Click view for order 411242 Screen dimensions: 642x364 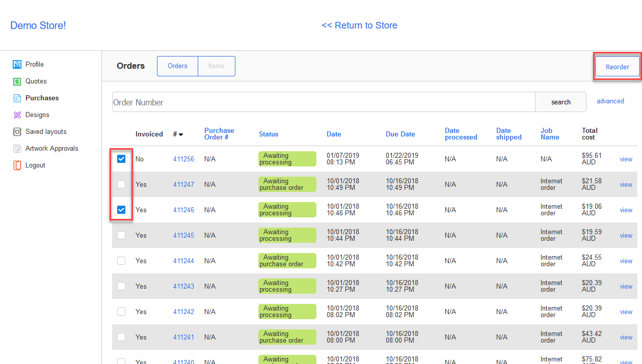pos(626,312)
